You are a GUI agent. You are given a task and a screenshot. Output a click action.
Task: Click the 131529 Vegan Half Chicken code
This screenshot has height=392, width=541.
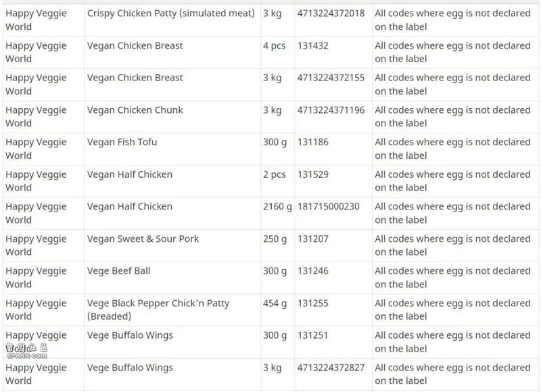pyautogui.click(x=313, y=174)
